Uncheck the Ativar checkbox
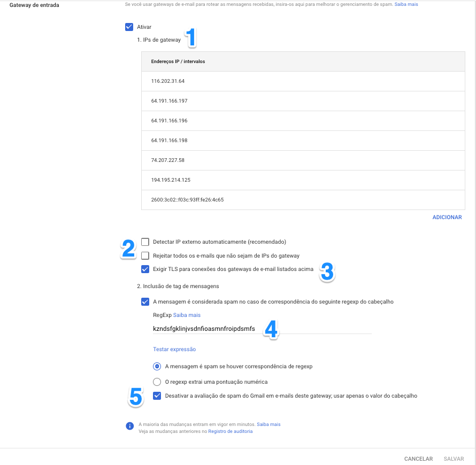Screen dimensions: 476x465 coord(129,27)
